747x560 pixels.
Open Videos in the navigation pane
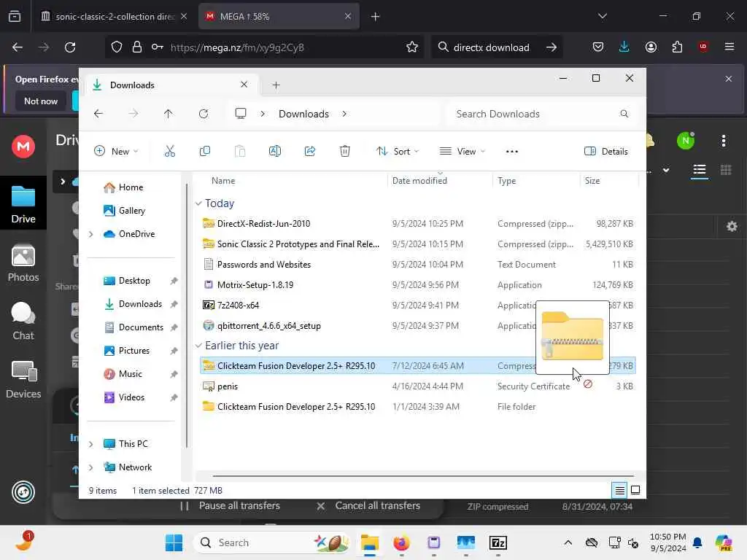[131, 397]
